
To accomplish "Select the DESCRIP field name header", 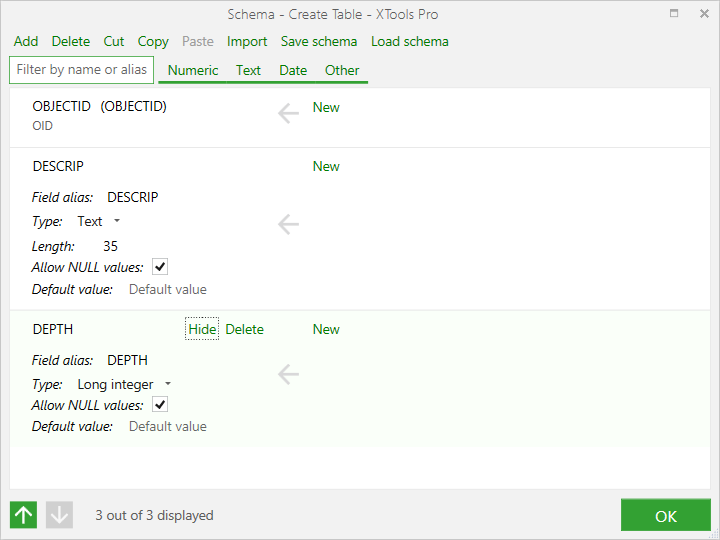I will pos(58,166).
